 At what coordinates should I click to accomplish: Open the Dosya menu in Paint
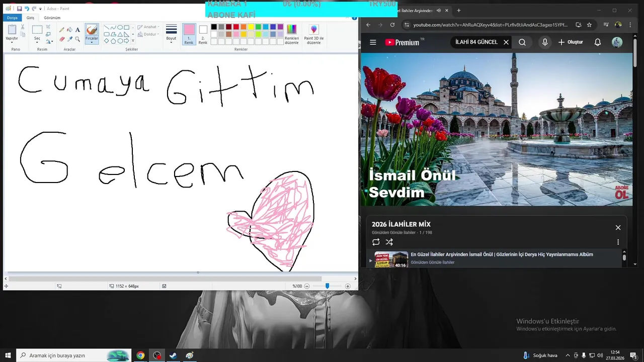coord(12,18)
